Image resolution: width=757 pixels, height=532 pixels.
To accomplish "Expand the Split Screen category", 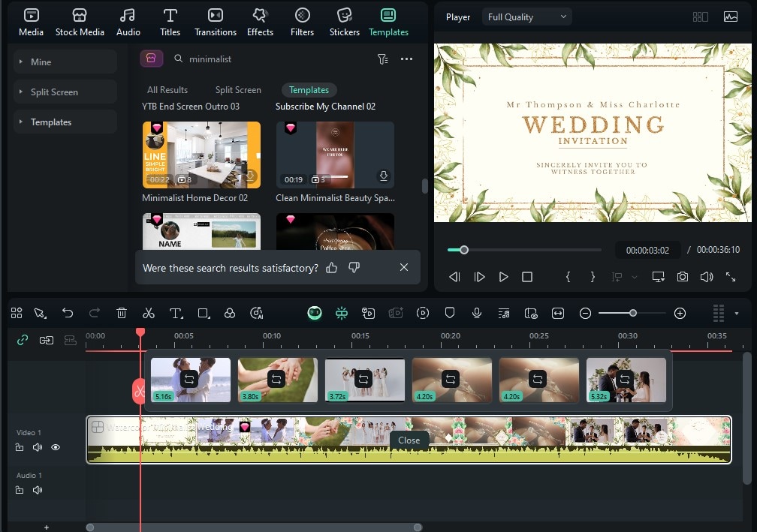I will coord(65,92).
